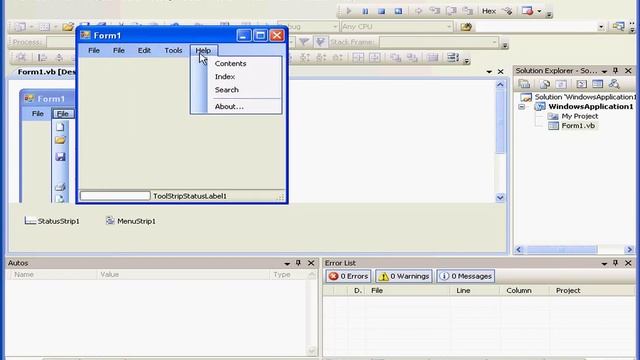Open Solution Explorer window position dropdown arrow
This screenshot has width=640, height=360.
point(604,71)
